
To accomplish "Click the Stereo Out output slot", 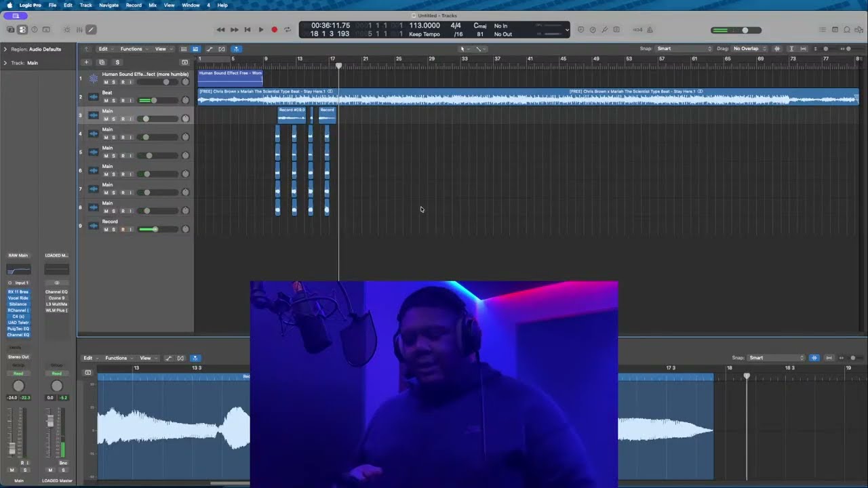I will (18, 357).
